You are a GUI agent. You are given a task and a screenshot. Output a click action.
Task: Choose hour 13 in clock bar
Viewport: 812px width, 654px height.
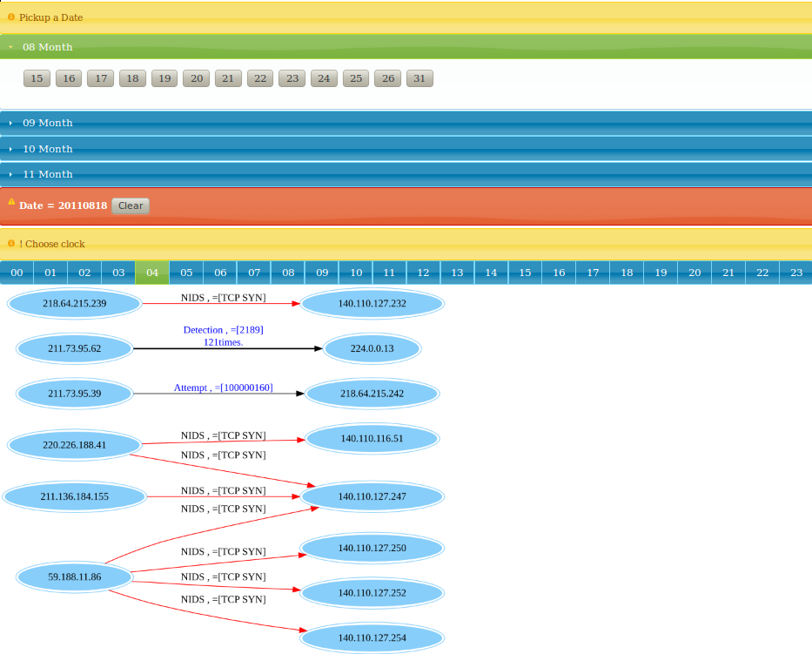tap(457, 273)
